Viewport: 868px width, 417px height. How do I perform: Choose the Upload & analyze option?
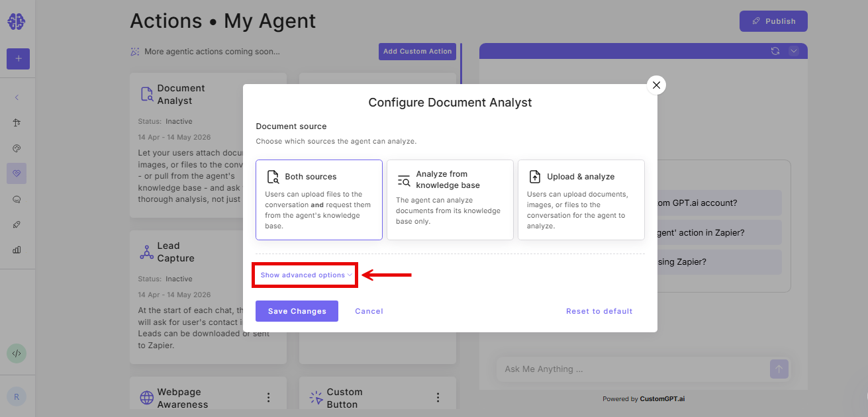click(x=581, y=200)
